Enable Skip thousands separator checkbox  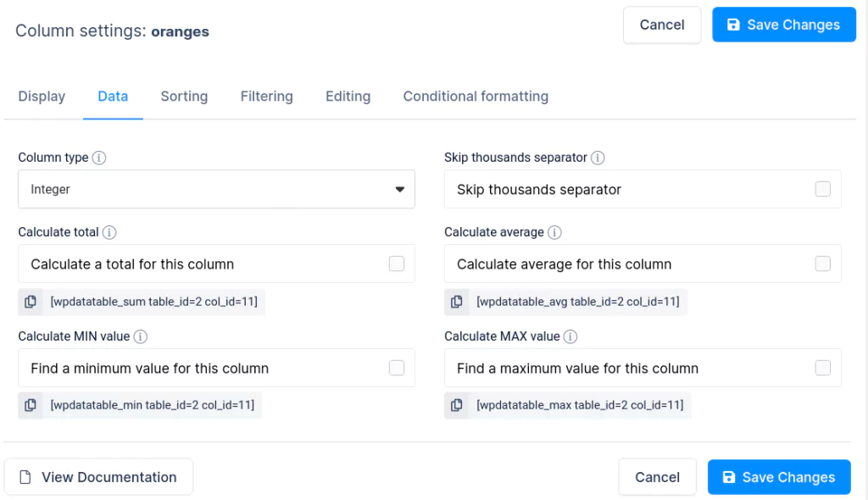822,189
